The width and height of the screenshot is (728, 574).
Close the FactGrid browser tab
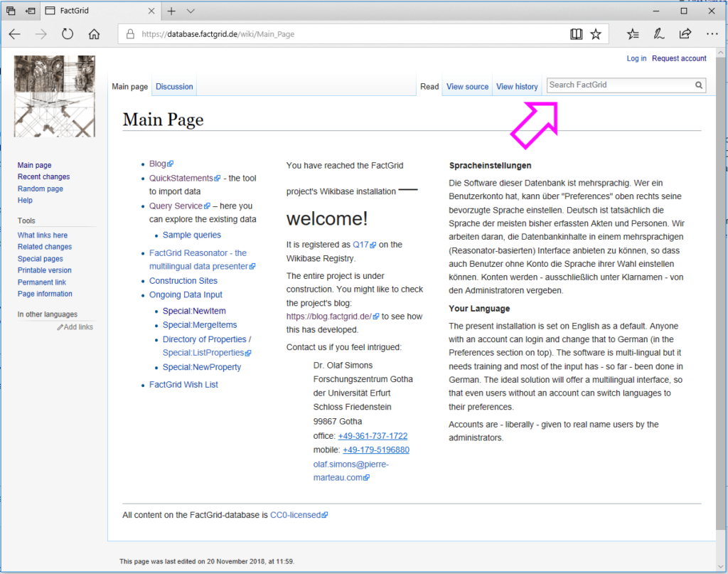[151, 11]
